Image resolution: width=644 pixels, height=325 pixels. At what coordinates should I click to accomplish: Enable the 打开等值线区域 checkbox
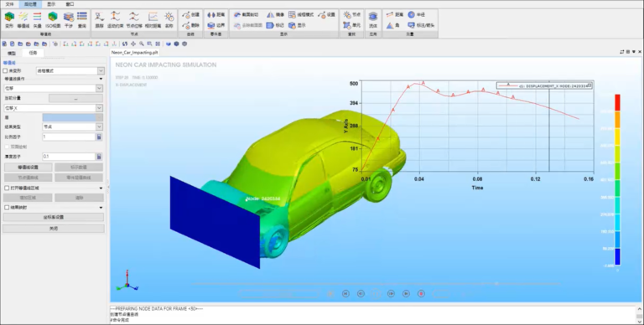[7, 188]
